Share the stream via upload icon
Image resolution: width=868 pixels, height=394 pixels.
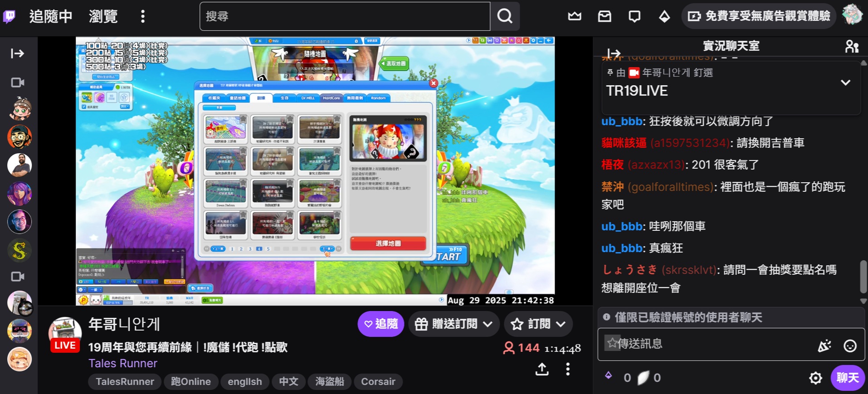click(542, 369)
